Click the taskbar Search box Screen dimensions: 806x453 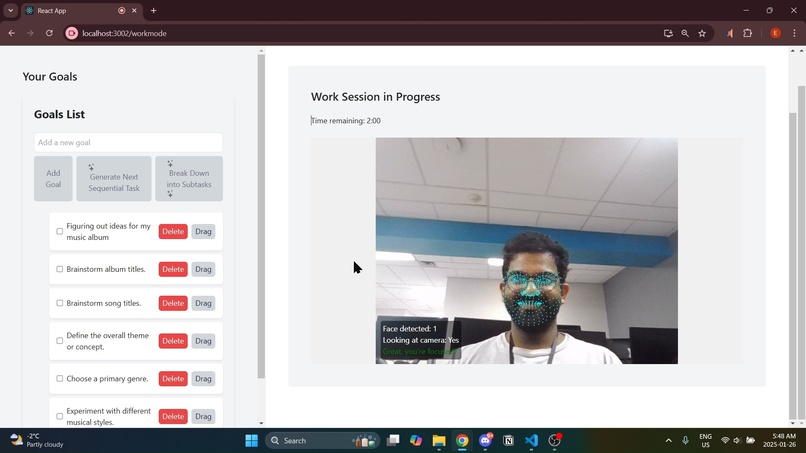[x=322, y=440]
